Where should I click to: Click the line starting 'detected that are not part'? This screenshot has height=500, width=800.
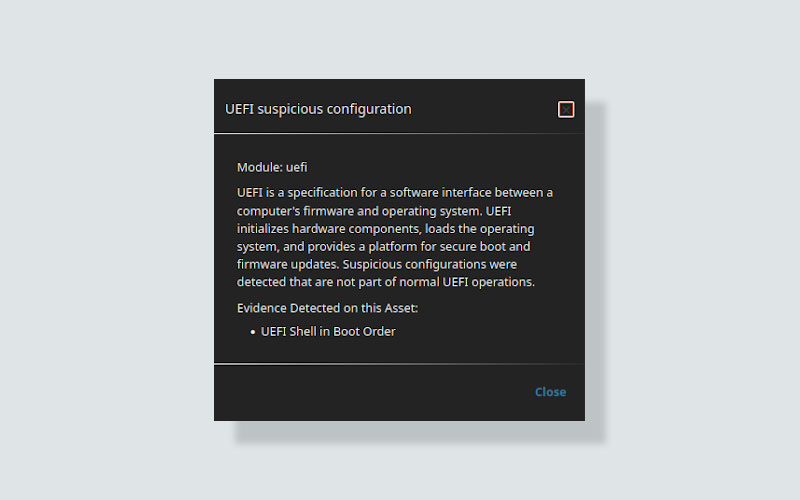click(386, 282)
